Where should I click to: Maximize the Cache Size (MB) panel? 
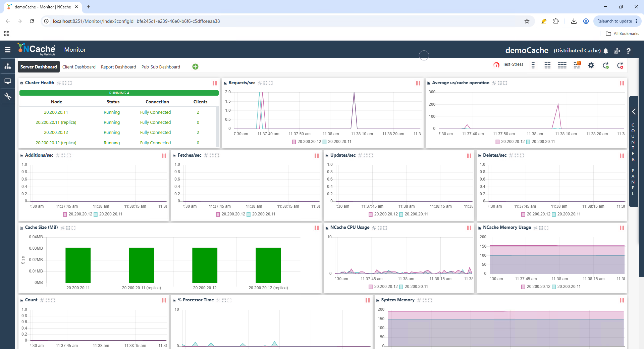pos(73,228)
